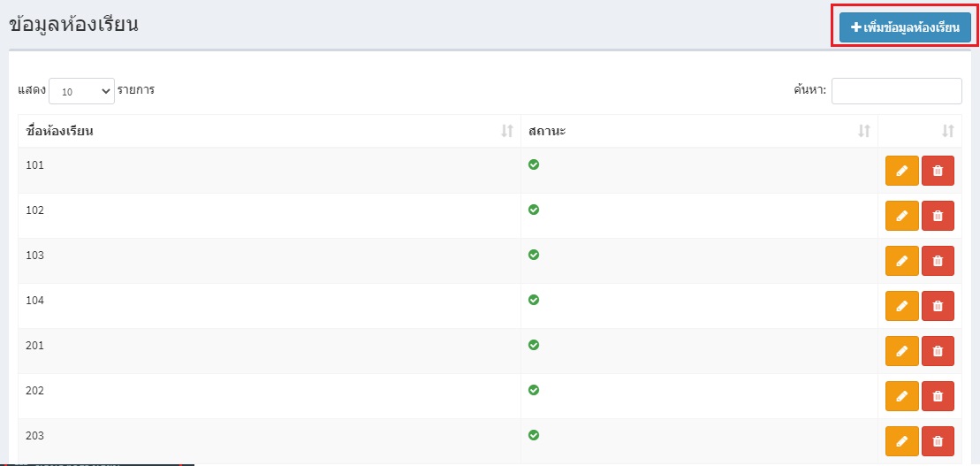Delete classroom 201 with trash icon
Screen dimensions: 980x466
coord(938,351)
